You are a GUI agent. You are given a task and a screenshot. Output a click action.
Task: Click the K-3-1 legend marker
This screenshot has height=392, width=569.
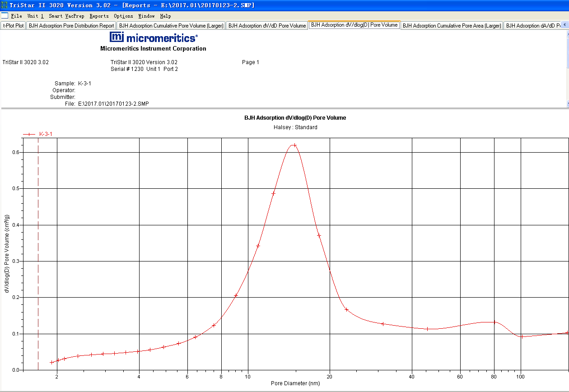click(x=29, y=134)
